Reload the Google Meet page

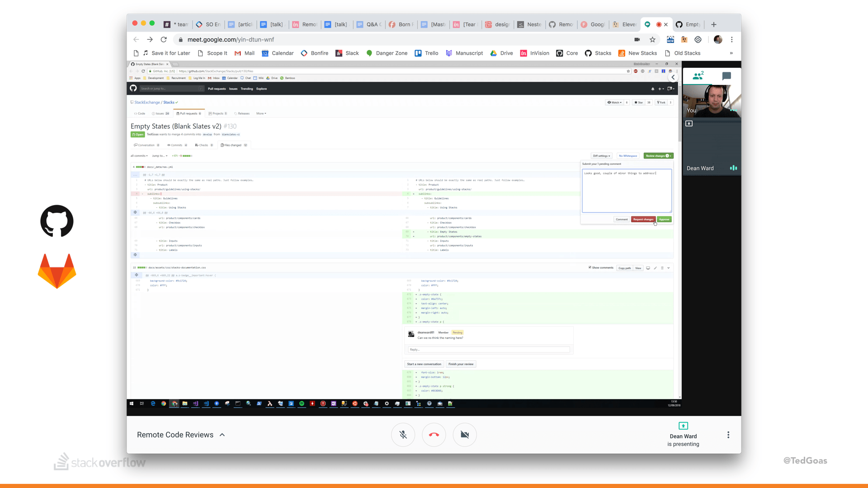click(164, 40)
